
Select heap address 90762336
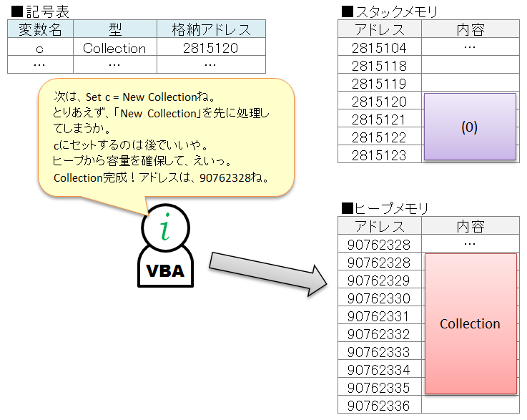tap(380, 404)
